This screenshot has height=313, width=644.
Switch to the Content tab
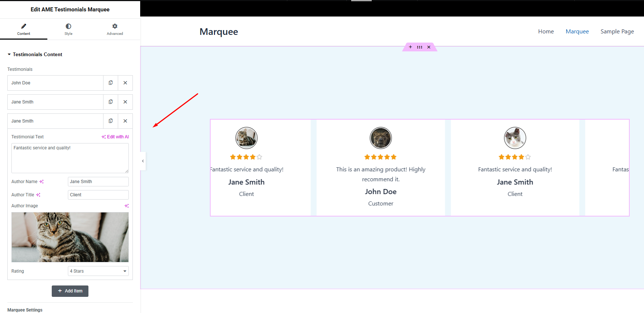click(x=23, y=29)
